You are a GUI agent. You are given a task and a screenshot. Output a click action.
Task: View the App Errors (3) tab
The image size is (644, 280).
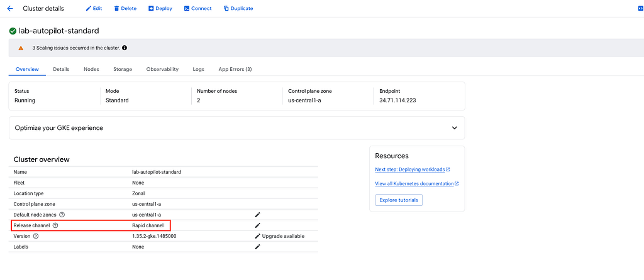coord(235,69)
